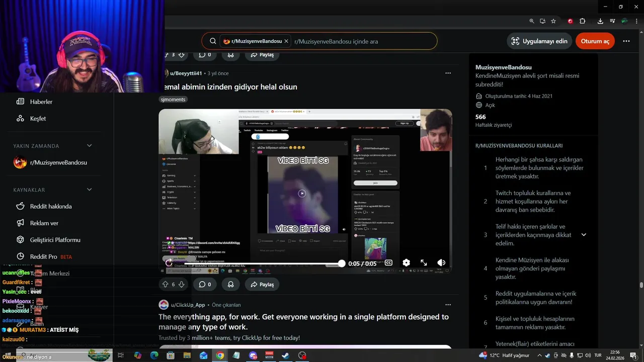Screen dimensions: 644x362
Task: Click the MuzisyenveBandosu community title in the right panel
Action: [503, 67]
